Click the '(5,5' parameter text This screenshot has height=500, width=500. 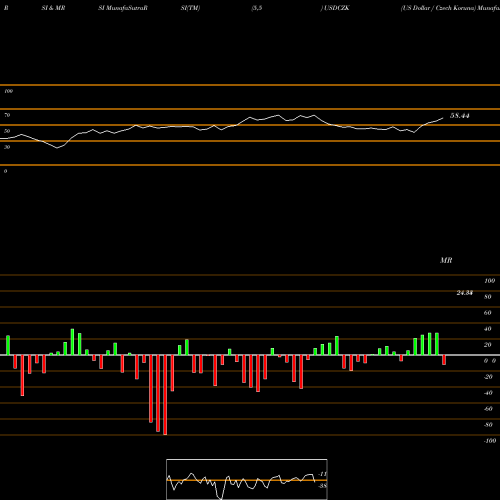[257, 8]
